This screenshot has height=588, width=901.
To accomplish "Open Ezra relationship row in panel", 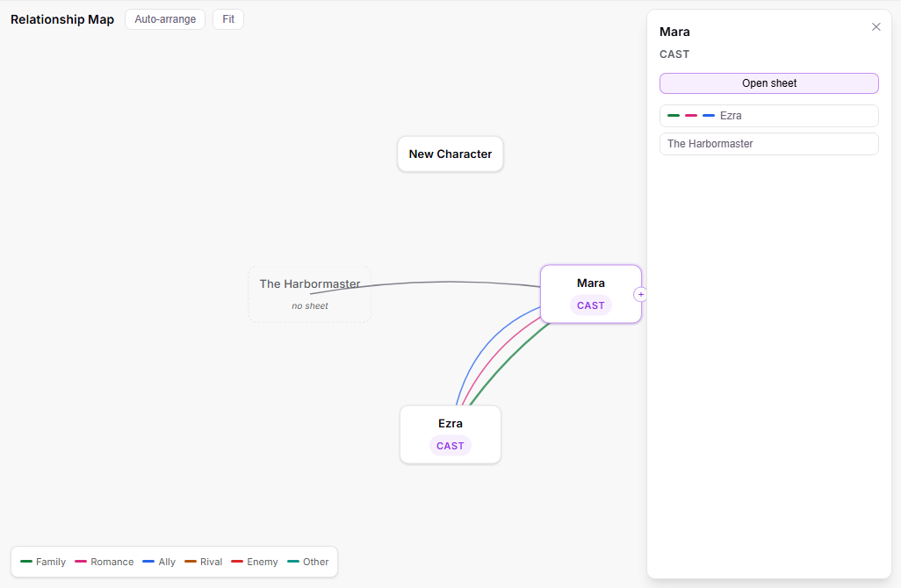I will (x=769, y=116).
